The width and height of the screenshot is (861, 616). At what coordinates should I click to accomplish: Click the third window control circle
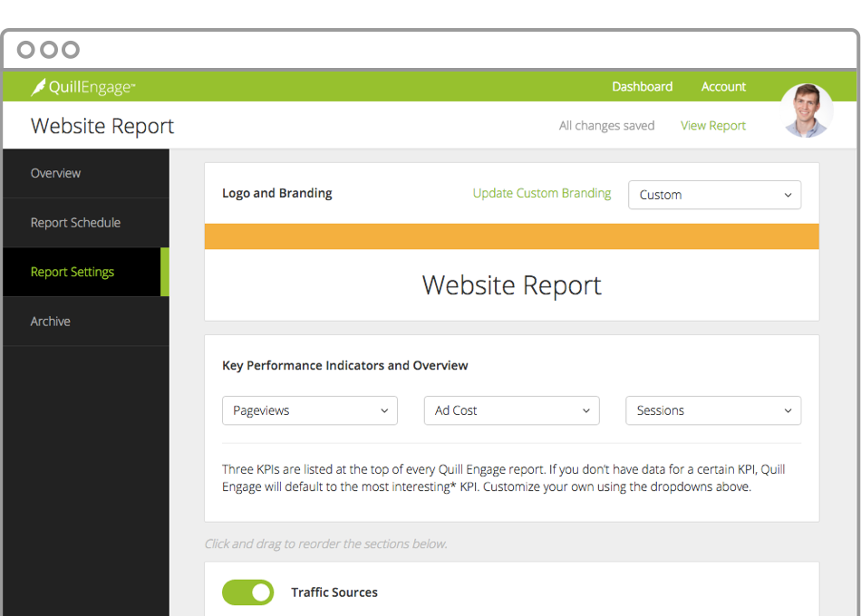[x=71, y=50]
